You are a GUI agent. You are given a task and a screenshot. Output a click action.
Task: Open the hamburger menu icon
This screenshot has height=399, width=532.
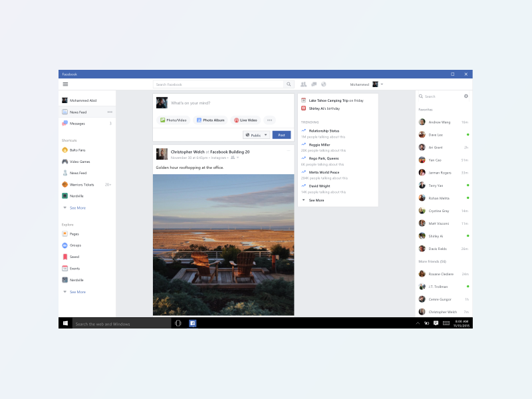coord(65,84)
